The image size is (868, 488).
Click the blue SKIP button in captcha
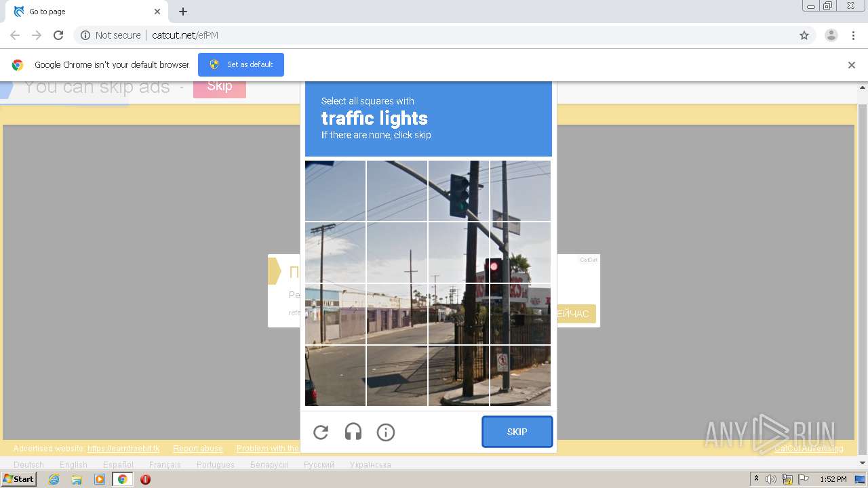tap(517, 432)
